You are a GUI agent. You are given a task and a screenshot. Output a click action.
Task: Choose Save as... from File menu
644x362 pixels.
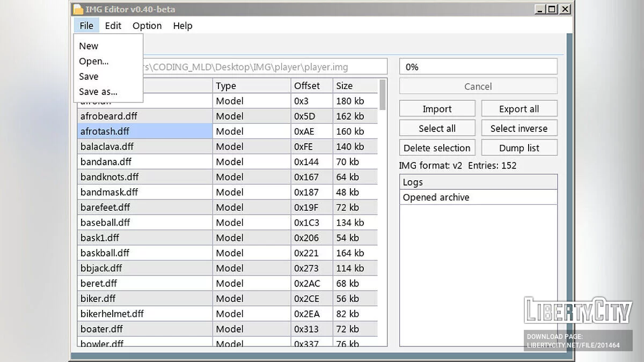point(98,92)
